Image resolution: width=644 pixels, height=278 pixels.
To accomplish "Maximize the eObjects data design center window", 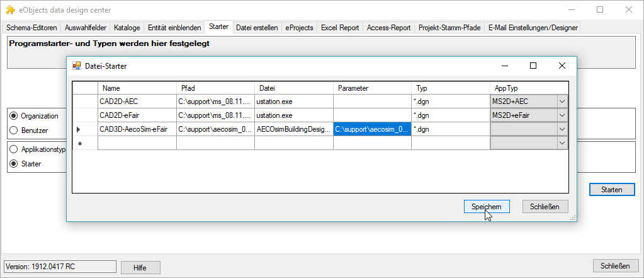I will (x=600, y=10).
